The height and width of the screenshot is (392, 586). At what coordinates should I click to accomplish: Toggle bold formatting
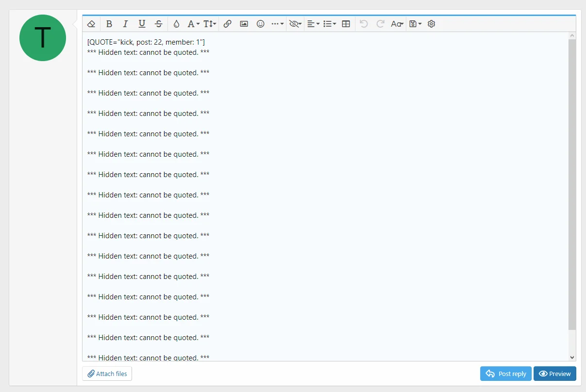click(x=109, y=23)
